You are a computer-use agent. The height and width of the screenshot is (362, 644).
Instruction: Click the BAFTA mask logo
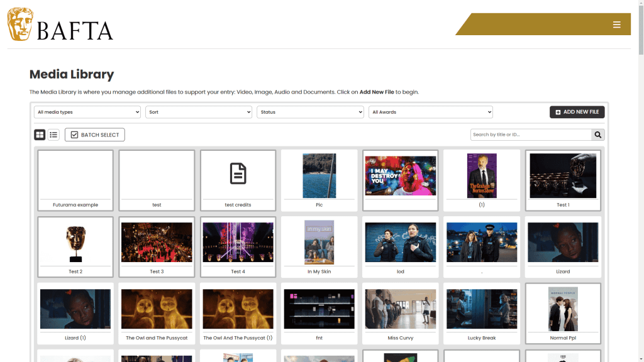(x=20, y=25)
